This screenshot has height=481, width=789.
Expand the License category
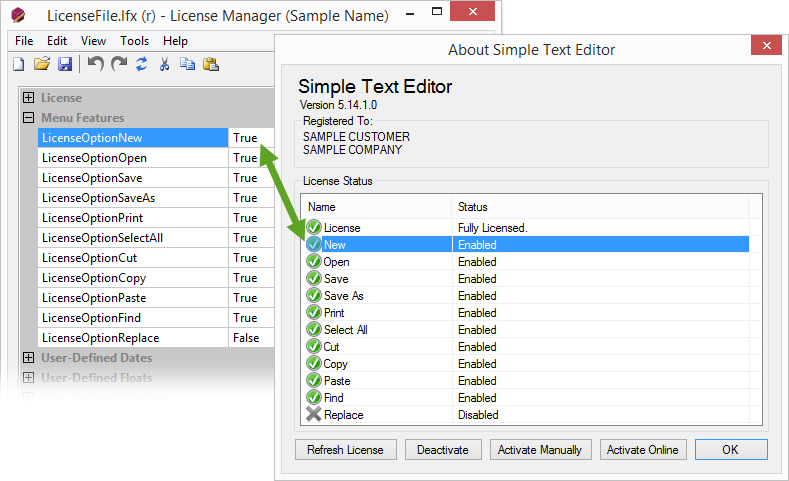pyautogui.click(x=29, y=98)
